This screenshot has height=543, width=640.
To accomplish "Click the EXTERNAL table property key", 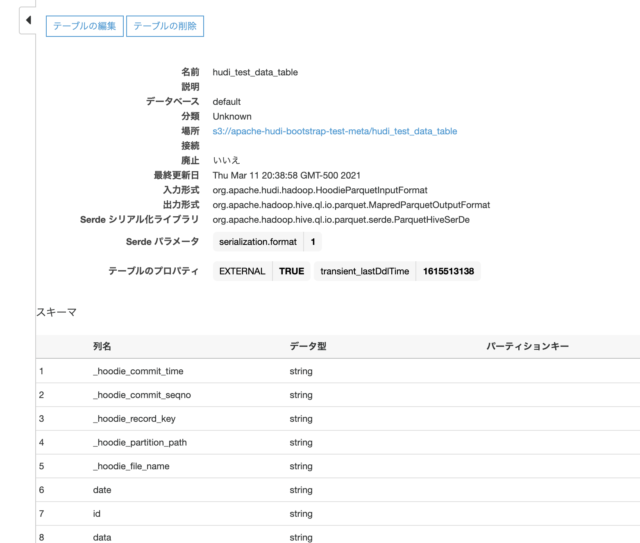I will click(242, 271).
